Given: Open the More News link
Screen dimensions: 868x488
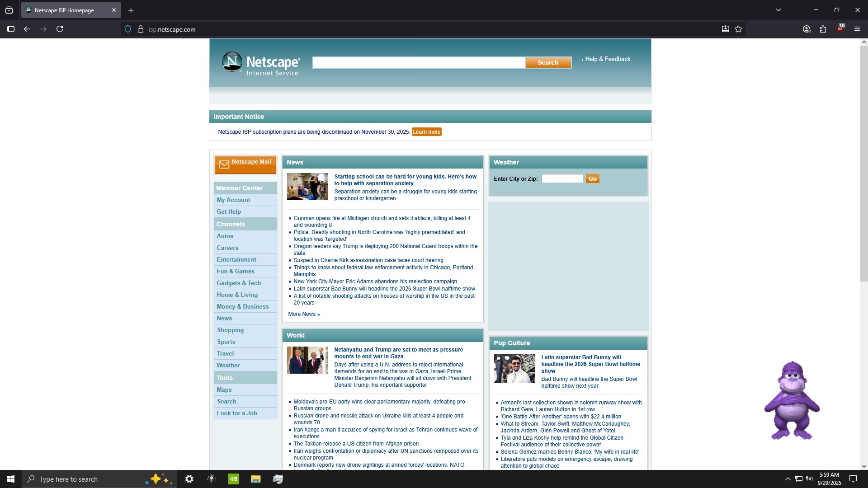Looking at the screenshot, I should click(304, 314).
